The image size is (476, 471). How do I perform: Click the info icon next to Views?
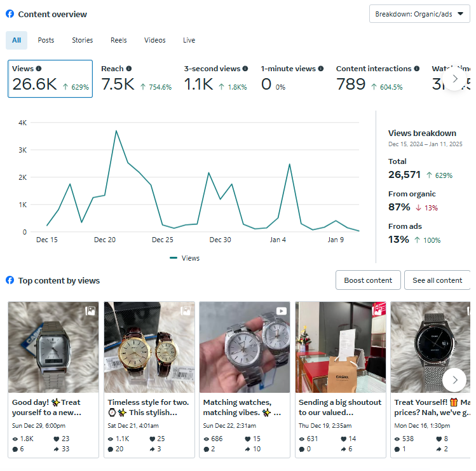point(39,69)
